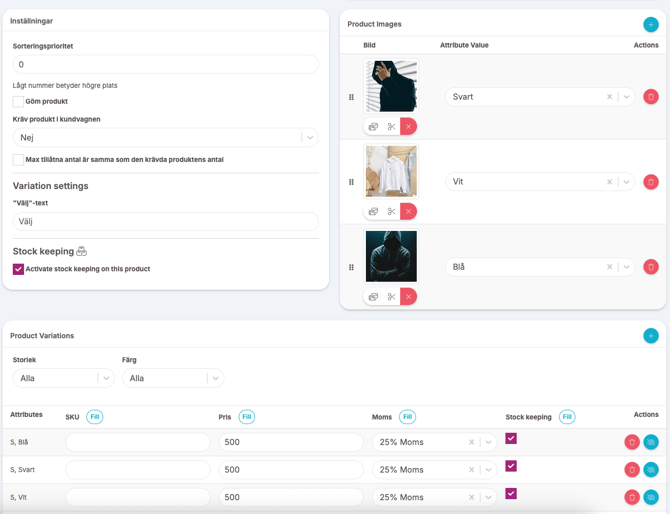Open Moms dropdown for S, Blå row
The width and height of the screenshot is (670, 514).
[x=488, y=442]
